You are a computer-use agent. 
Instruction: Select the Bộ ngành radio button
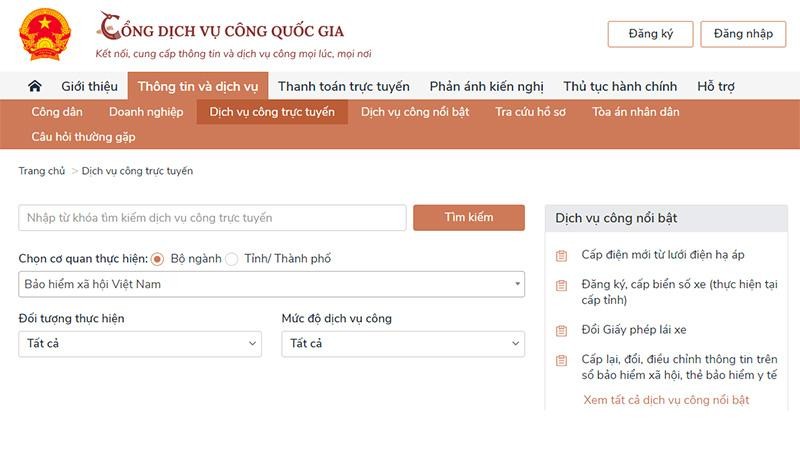pyautogui.click(x=158, y=259)
